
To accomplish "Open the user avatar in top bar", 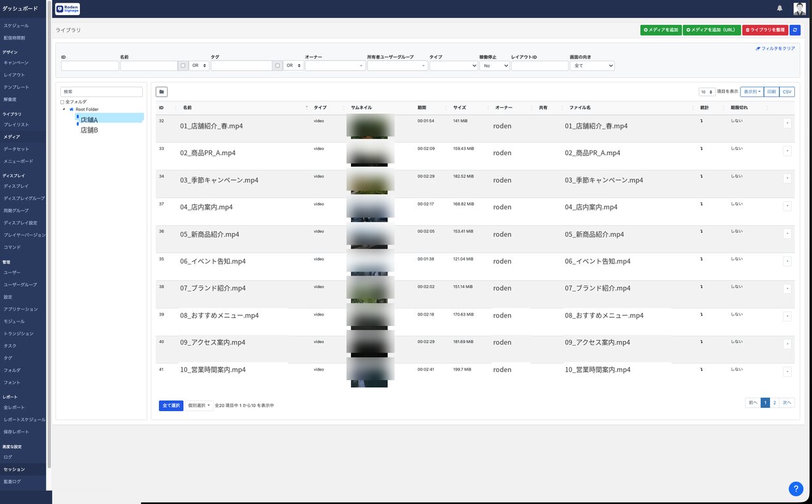I will 800,9.
